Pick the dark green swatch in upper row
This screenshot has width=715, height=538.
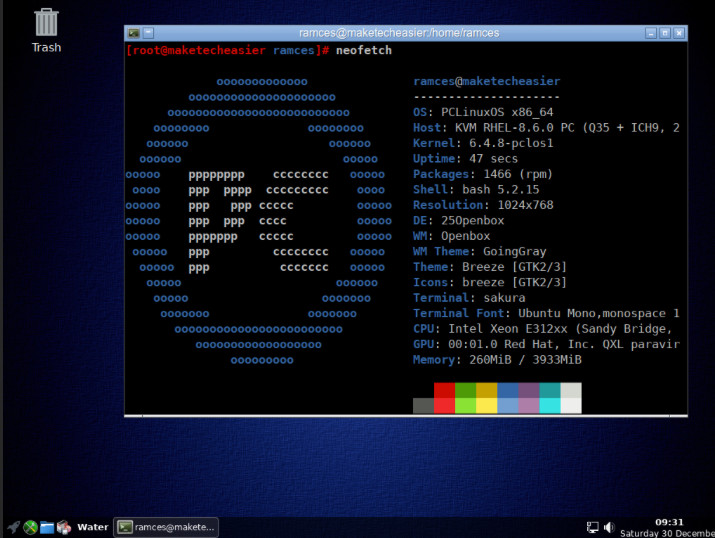coord(466,390)
